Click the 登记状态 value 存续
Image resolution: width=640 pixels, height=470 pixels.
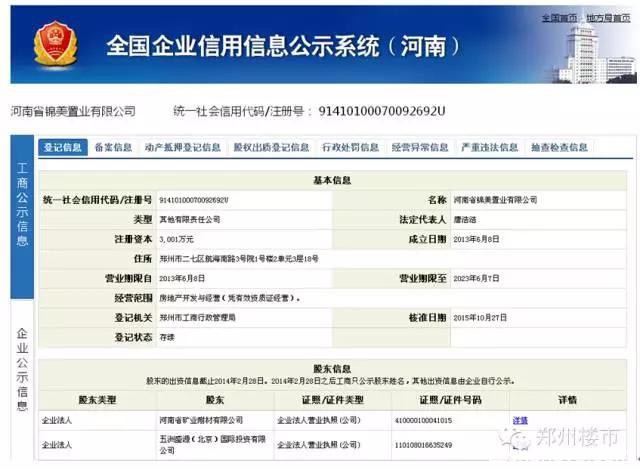(167, 337)
